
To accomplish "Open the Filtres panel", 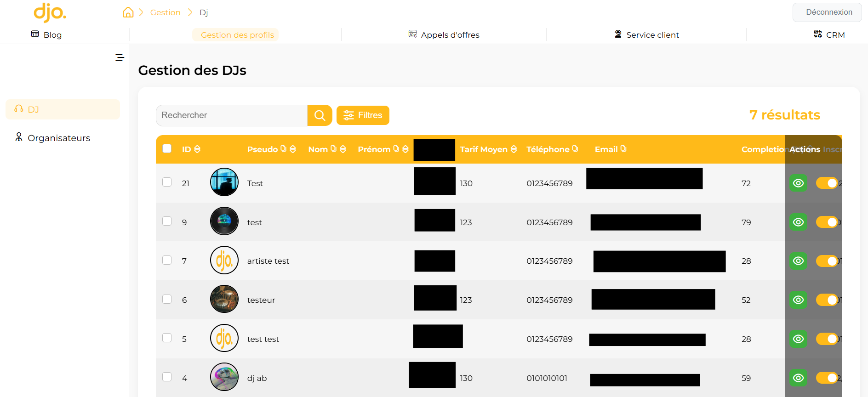I will tap(363, 115).
